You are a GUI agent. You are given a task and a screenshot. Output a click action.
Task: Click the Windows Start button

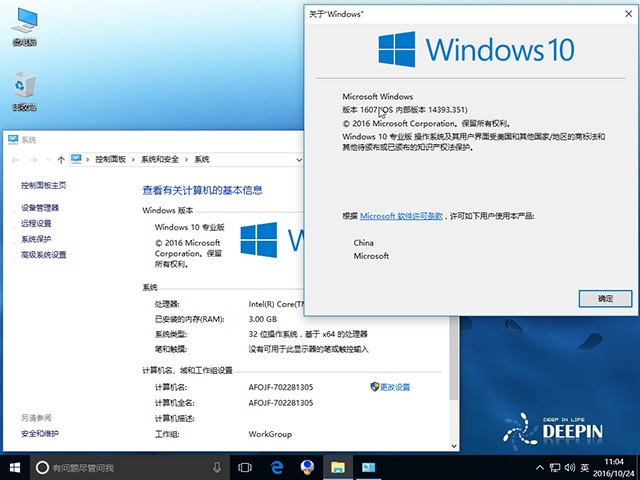coord(15,467)
